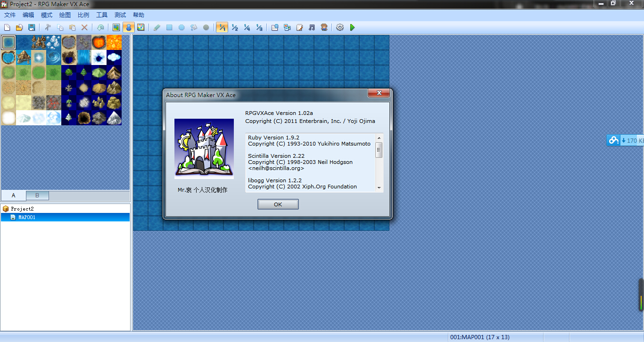This screenshot has height=342, width=644.
Task: Open the 帮助 menu
Action: coord(139,15)
